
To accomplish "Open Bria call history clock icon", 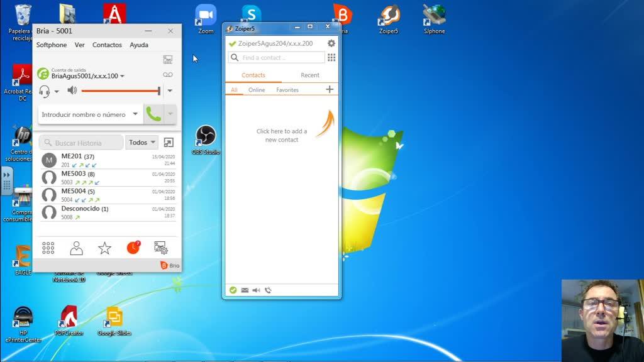I will point(133,248).
